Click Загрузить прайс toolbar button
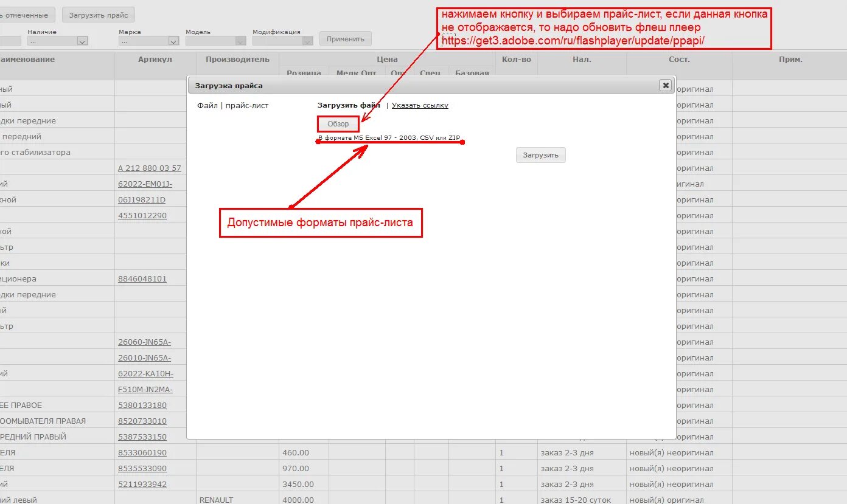Image resolution: width=847 pixels, height=504 pixels. point(99,15)
